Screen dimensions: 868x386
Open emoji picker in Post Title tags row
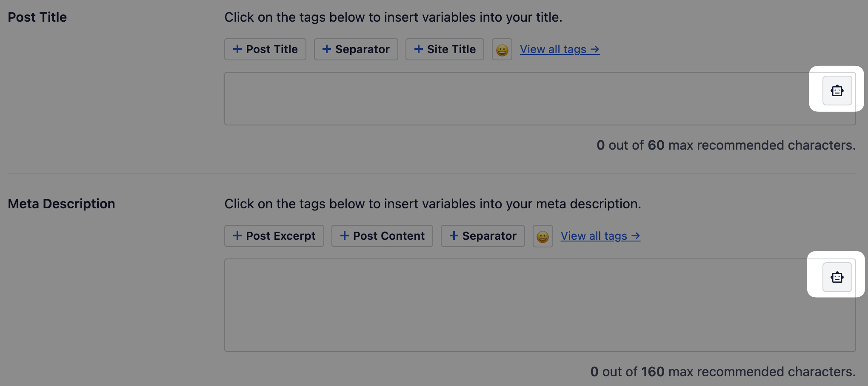502,50
